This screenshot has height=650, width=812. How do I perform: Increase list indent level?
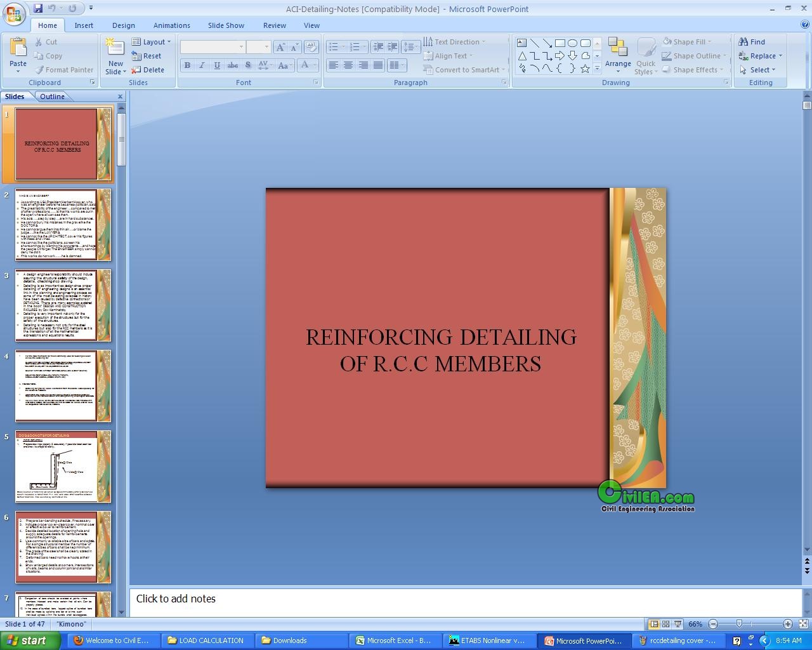(x=392, y=47)
